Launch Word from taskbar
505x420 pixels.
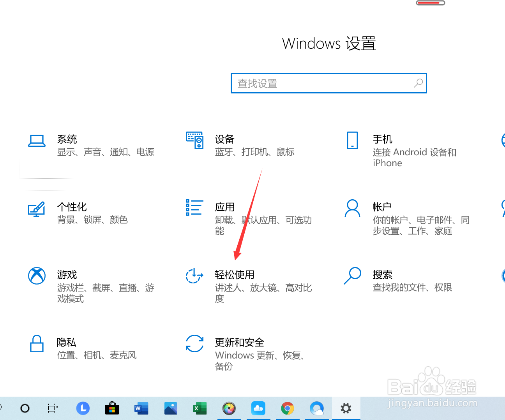(x=141, y=408)
